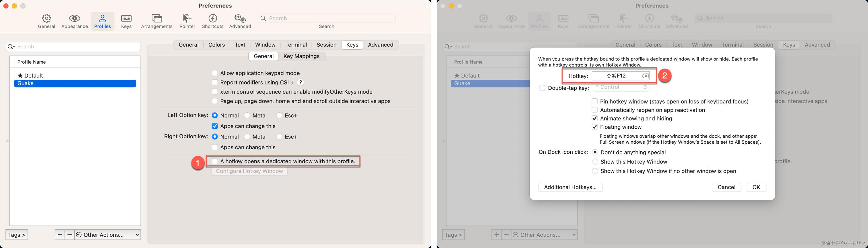Image resolution: width=868 pixels, height=248 pixels.
Task: Focus the profile search box in left window
Action: 73,46
